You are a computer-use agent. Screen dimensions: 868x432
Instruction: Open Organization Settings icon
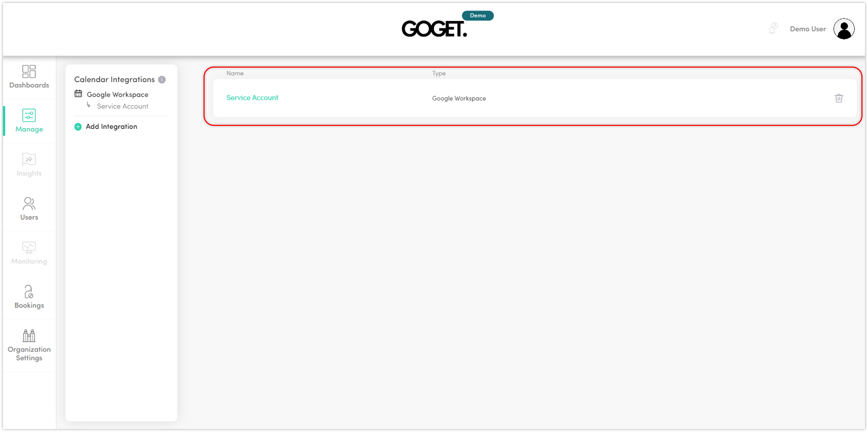(29, 335)
